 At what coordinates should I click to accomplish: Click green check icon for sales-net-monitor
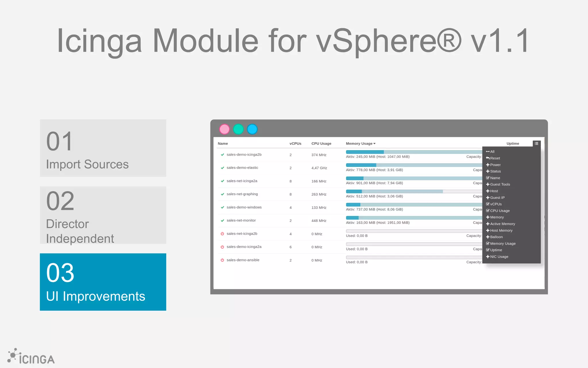(222, 221)
